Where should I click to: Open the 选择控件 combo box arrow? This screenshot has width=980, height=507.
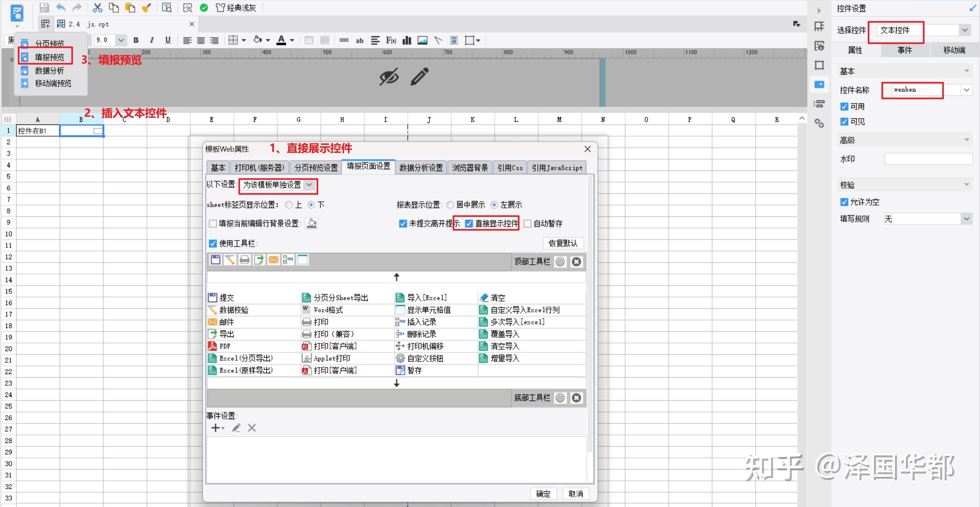[965, 30]
